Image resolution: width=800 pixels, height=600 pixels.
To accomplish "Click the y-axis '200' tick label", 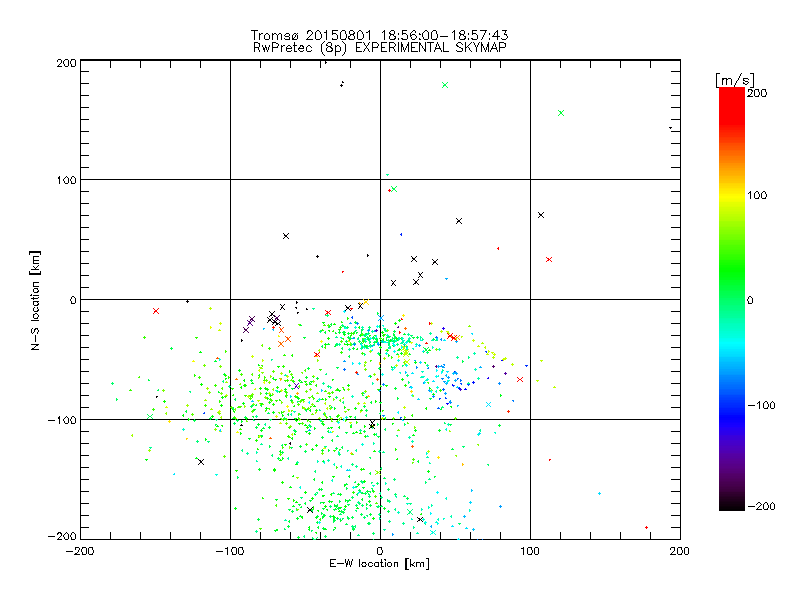I will point(66,63).
